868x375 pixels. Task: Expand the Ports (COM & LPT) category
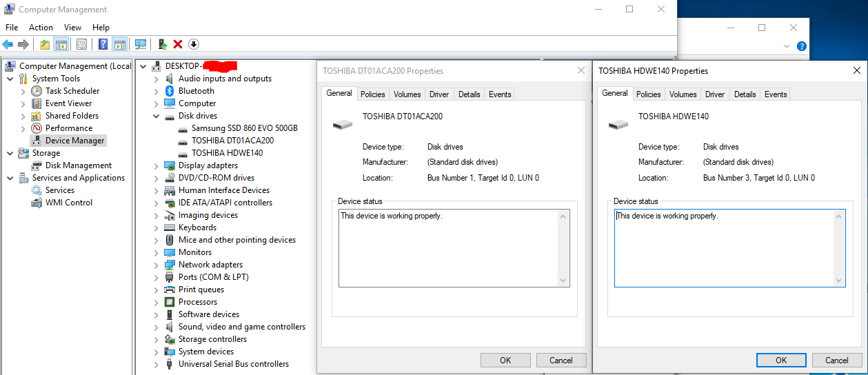coord(157,277)
